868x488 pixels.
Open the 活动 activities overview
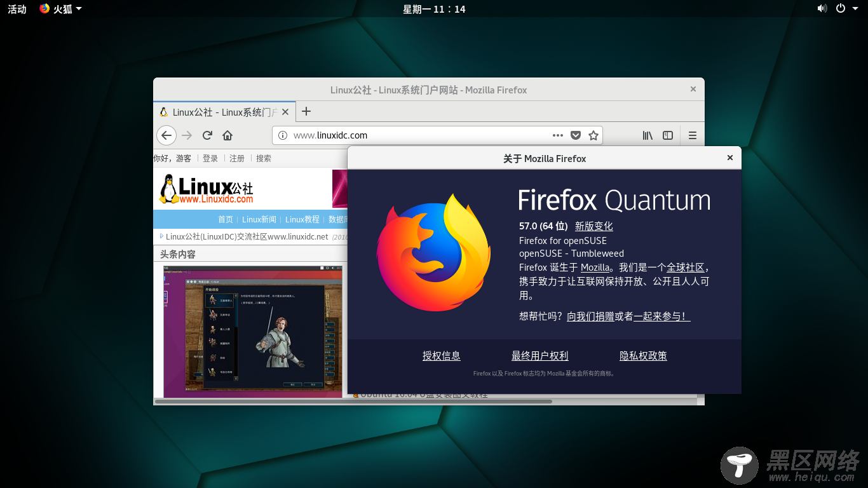click(17, 9)
